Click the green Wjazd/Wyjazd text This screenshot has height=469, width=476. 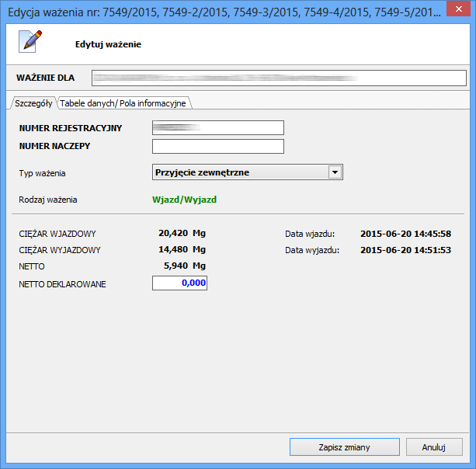[x=184, y=200]
